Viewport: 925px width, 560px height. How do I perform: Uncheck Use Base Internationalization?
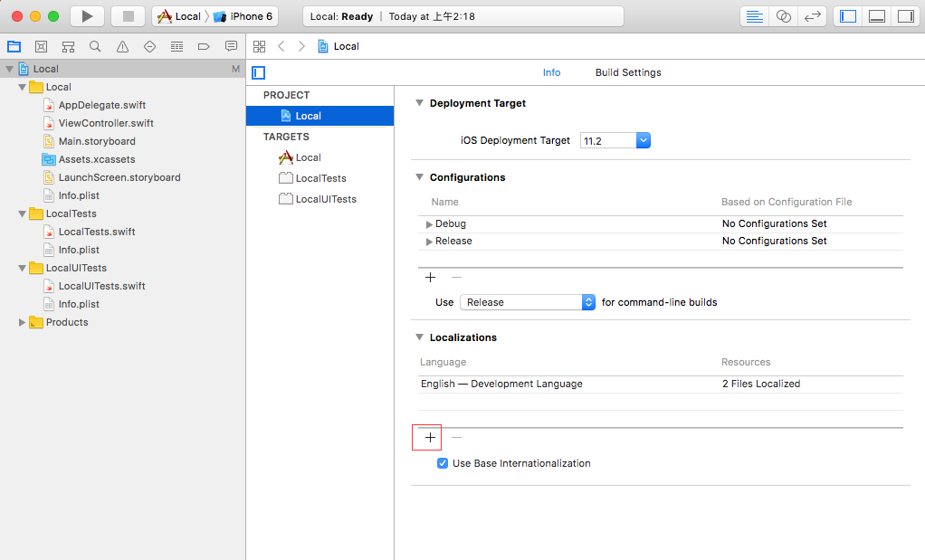pyautogui.click(x=443, y=463)
